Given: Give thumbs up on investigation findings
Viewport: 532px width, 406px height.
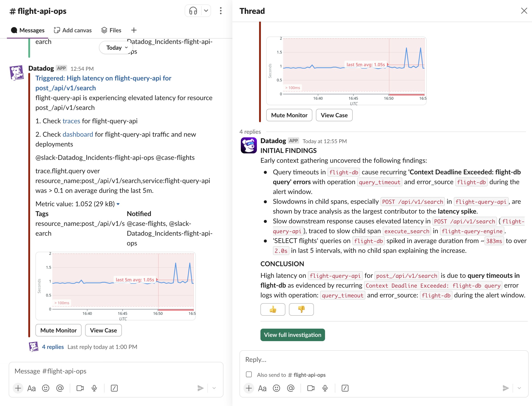Looking at the screenshot, I should 273,309.
